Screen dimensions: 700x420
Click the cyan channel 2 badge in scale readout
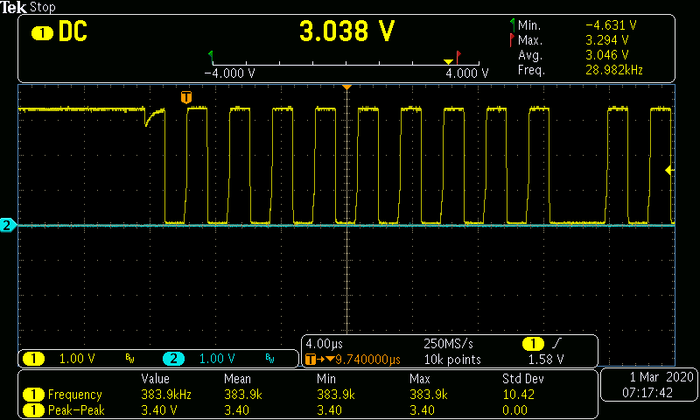[173, 358]
